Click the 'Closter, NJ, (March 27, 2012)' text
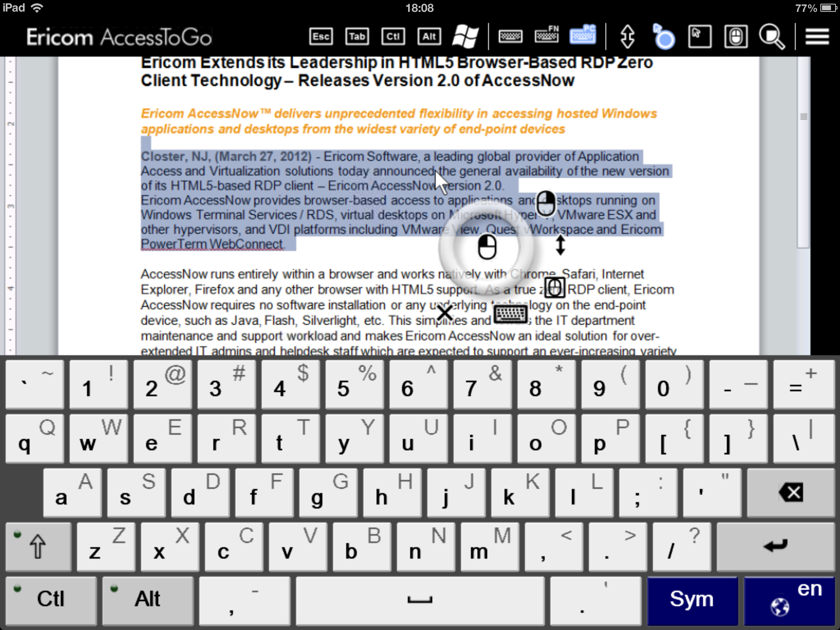The image size is (840, 630). pos(226,156)
